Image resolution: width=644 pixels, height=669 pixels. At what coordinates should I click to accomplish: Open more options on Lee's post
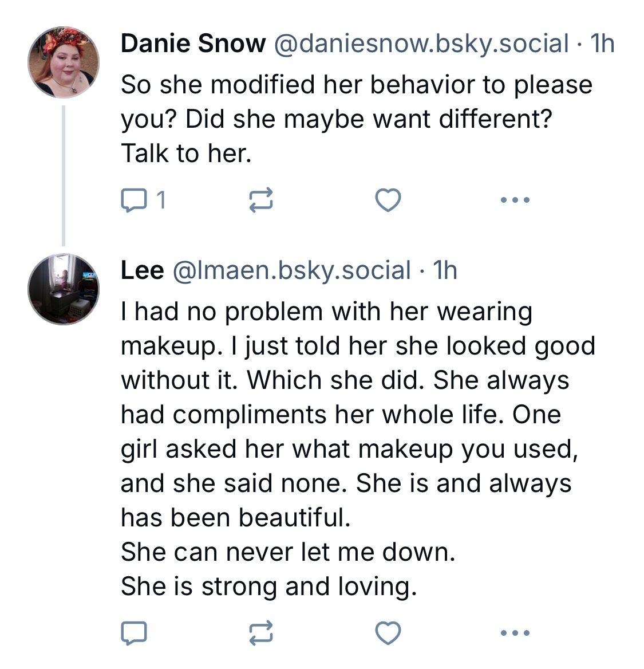[515, 632]
